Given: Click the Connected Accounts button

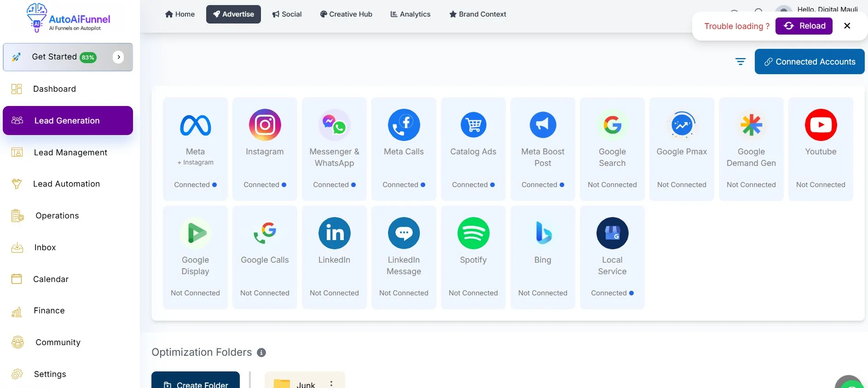Looking at the screenshot, I should (809, 62).
